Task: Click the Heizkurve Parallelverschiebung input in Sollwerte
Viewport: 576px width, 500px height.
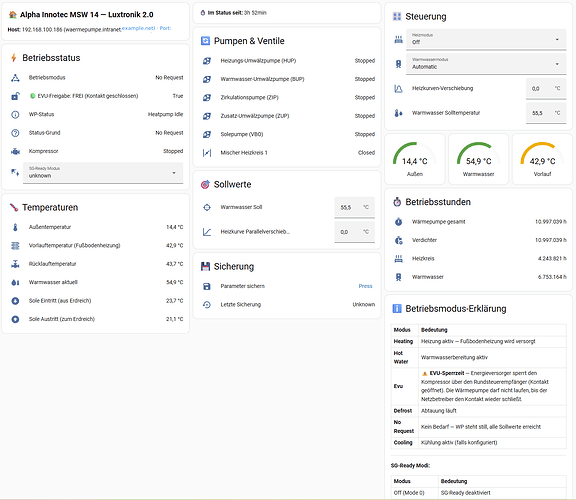Action: point(354,232)
